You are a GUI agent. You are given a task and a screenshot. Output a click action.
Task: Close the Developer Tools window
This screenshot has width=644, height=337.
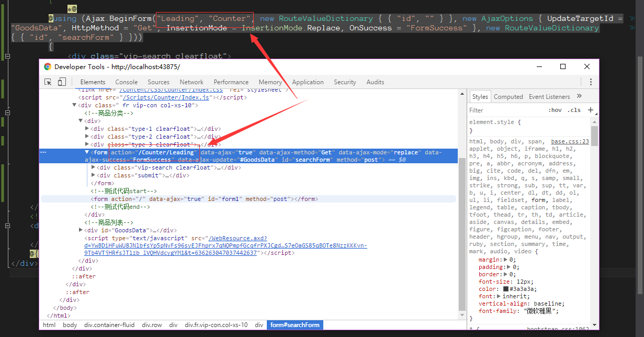click(x=587, y=66)
